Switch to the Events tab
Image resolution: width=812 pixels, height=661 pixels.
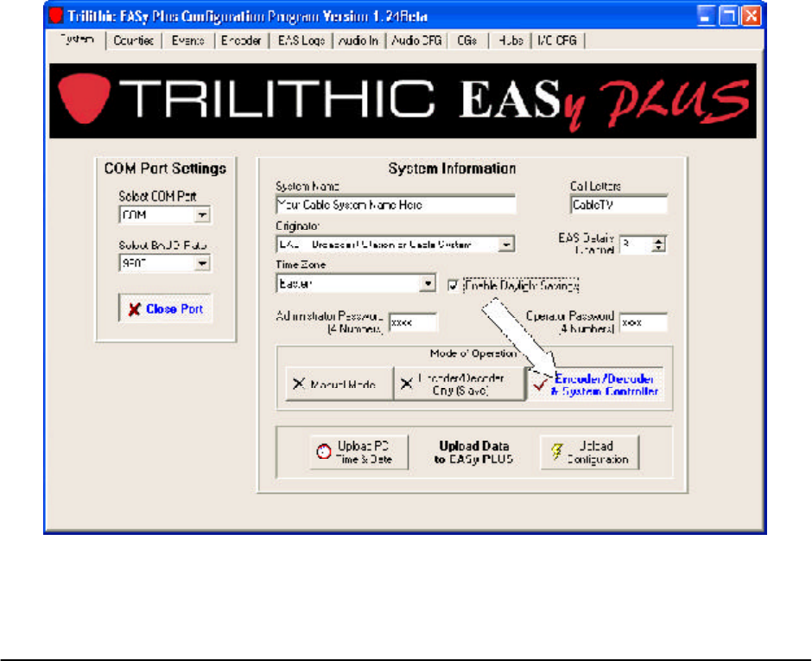[187, 41]
